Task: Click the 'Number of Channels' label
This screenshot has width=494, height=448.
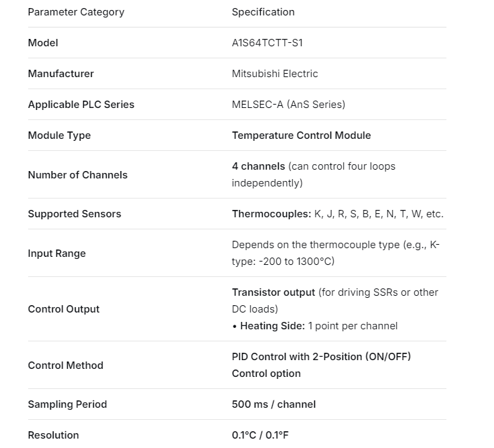Action: 77,175
